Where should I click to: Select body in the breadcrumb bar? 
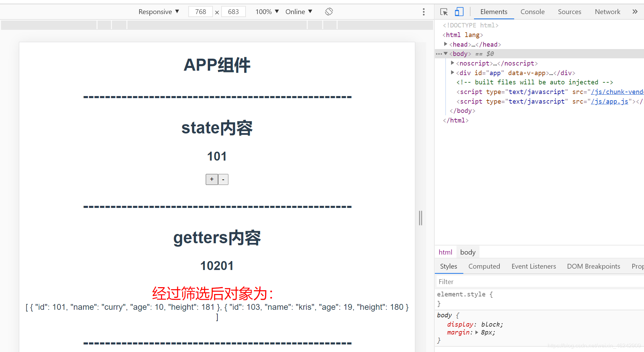pyautogui.click(x=468, y=252)
